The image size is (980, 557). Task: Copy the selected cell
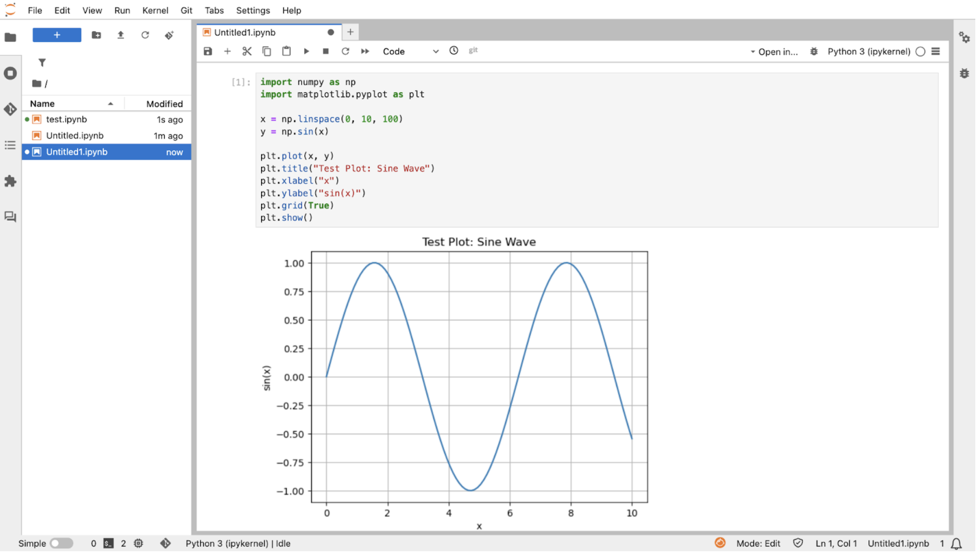point(266,51)
